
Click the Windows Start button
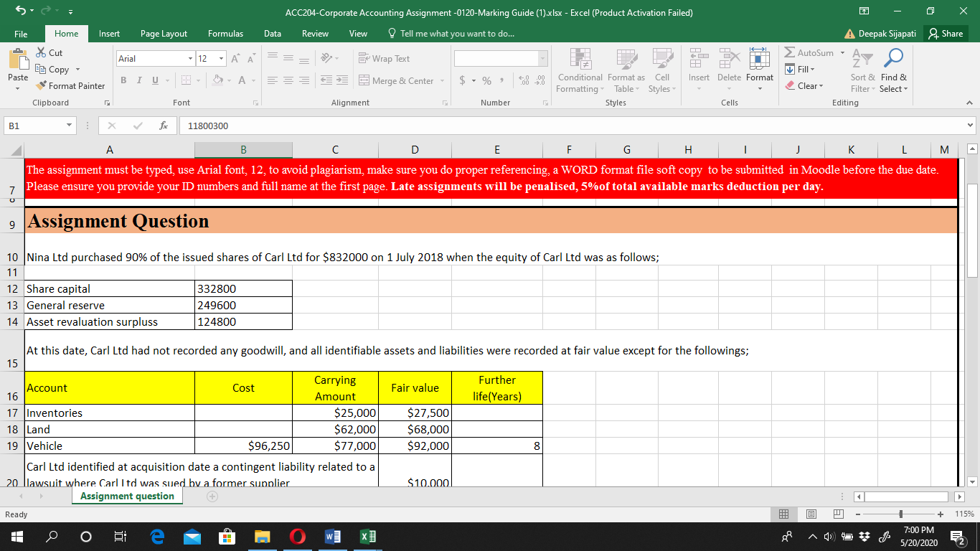(16, 537)
